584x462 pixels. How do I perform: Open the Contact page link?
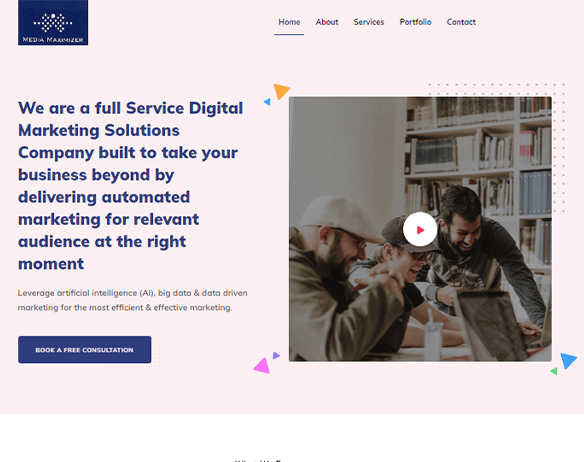[x=461, y=22]
